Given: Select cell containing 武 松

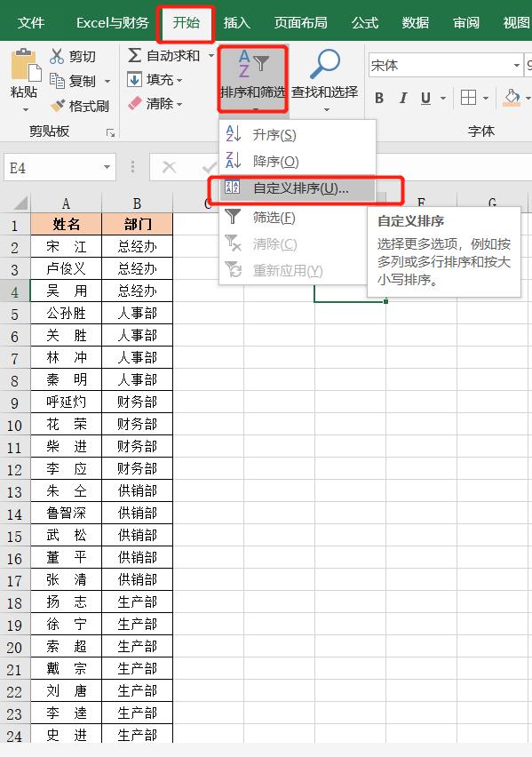Looking at the screenshot, I should coord(66,536).
